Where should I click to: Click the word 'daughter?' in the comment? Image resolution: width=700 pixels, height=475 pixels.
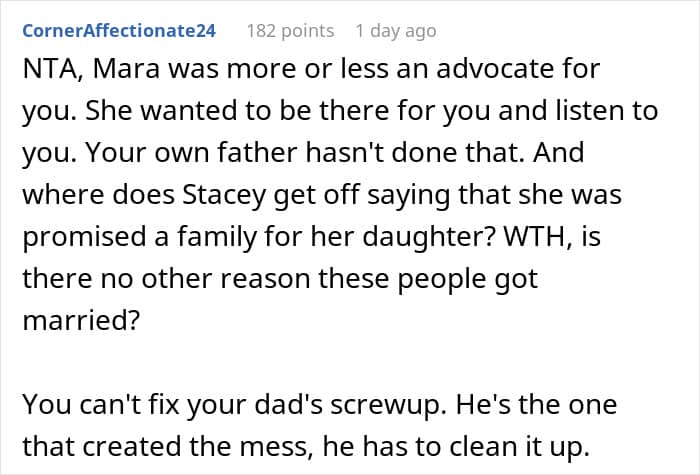click(429, 238)
